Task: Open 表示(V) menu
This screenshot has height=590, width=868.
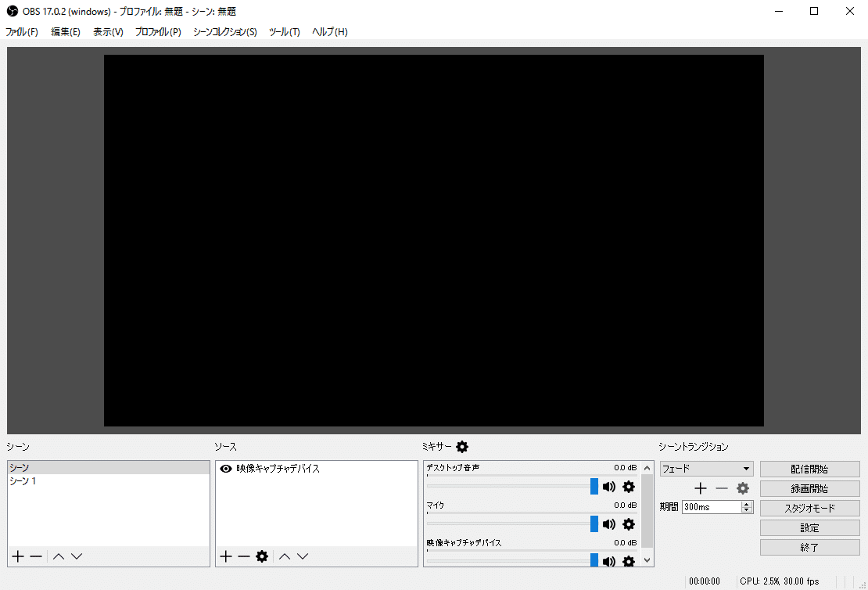Action: click(108, 31)
